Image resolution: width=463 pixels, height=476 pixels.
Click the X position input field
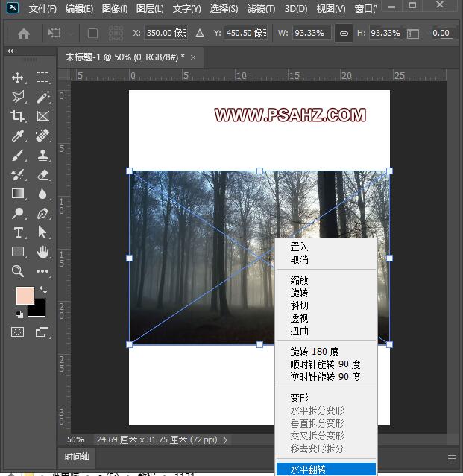[166, 33]
